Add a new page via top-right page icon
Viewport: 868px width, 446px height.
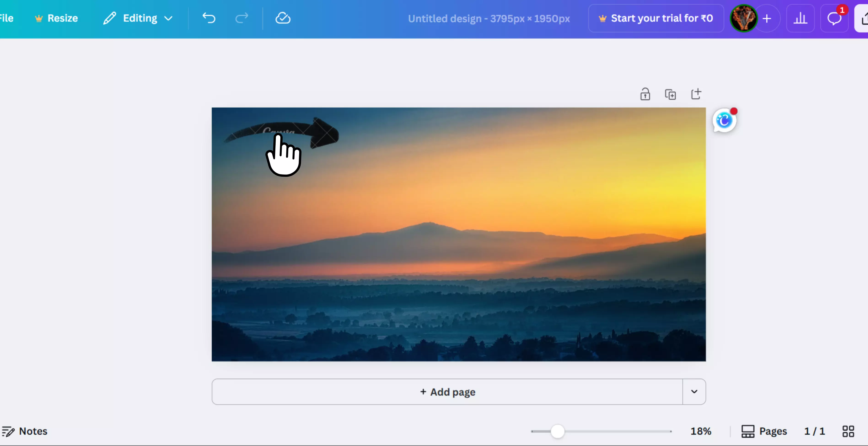click(x=696, y=94)
